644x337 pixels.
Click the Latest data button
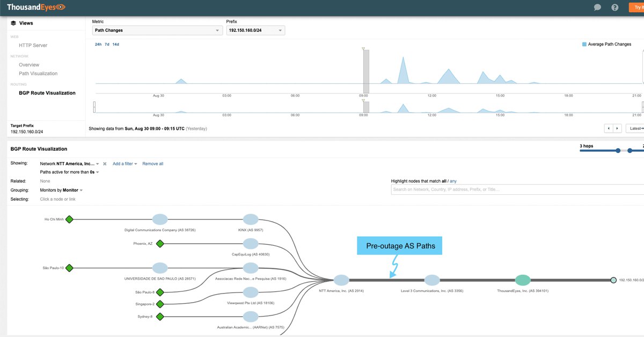(635, 128)
